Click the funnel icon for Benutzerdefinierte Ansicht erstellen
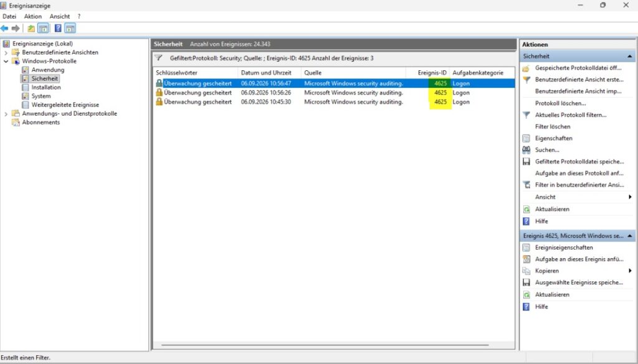The image size is (638, 364). (526, 80)
